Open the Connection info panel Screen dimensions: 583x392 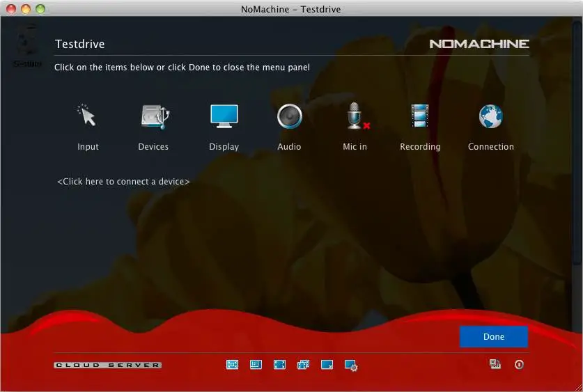click(x=491, y=127)
